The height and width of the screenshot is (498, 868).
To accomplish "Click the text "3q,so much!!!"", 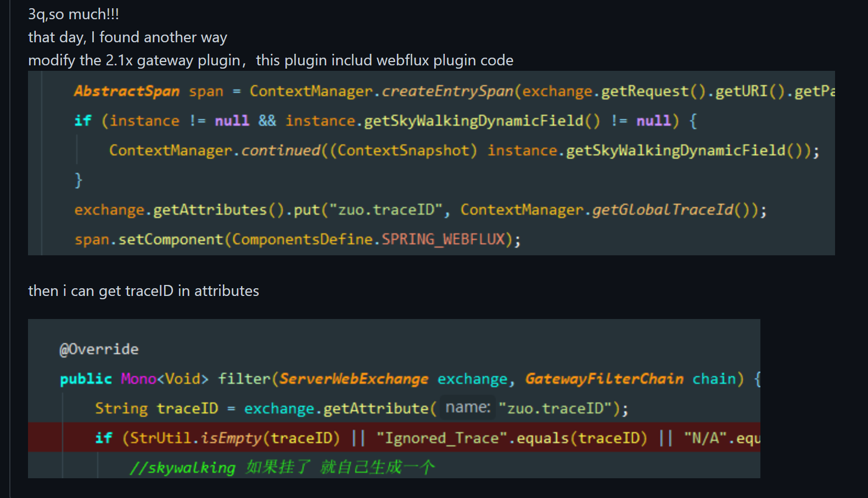I will pos(74,14).
